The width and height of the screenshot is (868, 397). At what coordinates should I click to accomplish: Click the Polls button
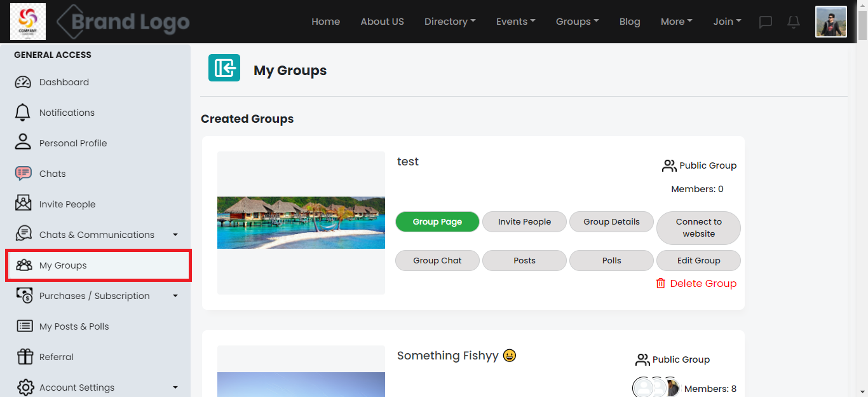click(611, 261)
